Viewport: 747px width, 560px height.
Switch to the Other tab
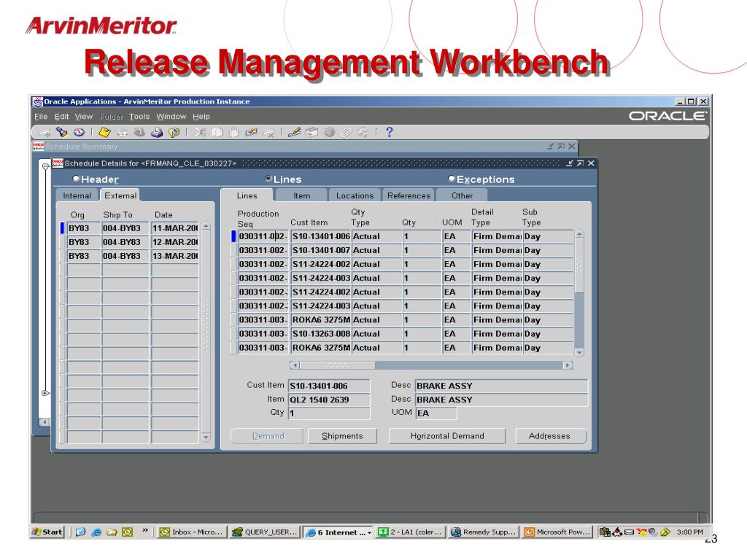462,195
